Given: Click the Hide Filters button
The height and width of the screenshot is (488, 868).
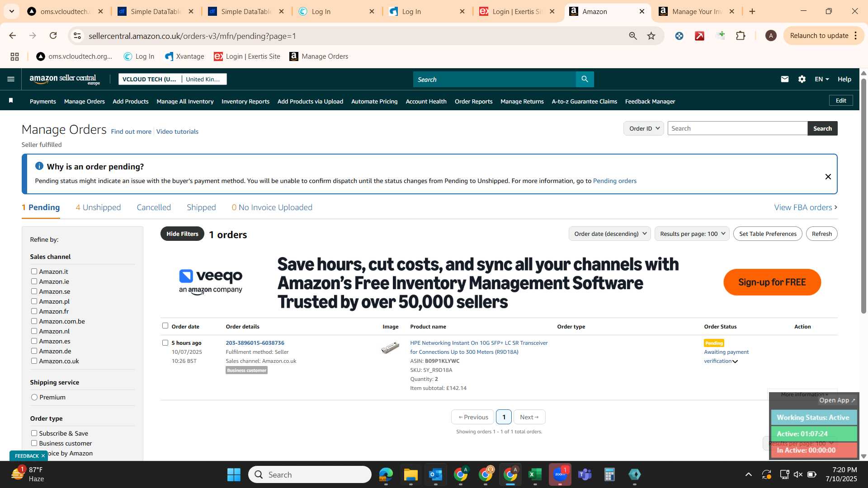Looking at the screenshot, I should (x=182, y=234).
